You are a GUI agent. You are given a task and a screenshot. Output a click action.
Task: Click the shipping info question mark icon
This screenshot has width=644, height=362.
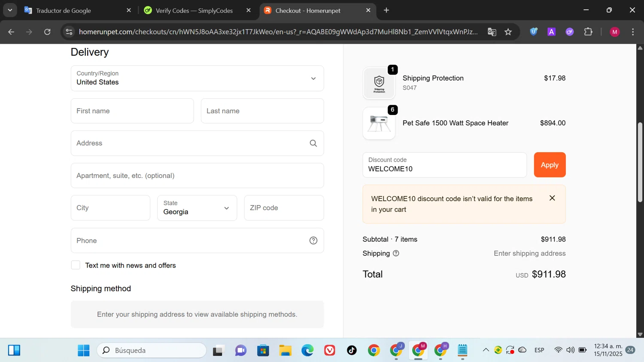396,253
